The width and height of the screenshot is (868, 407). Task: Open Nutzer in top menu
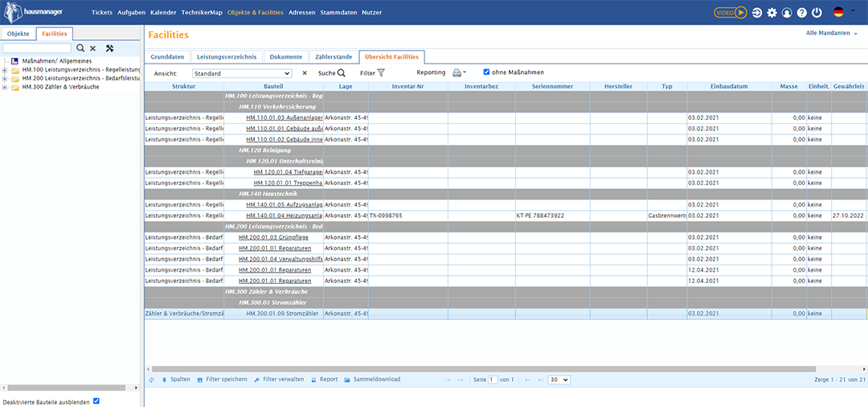pyautogui.click(x=371, y=12)
